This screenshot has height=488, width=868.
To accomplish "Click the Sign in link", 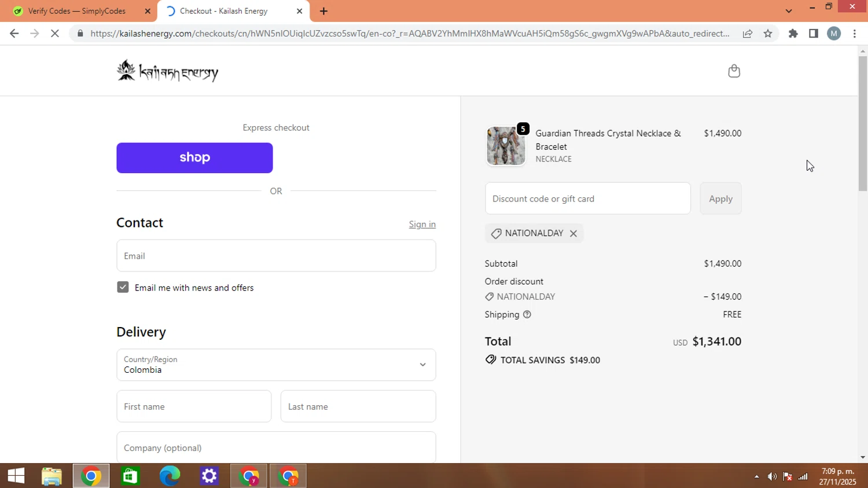I will tap(422, 224).
